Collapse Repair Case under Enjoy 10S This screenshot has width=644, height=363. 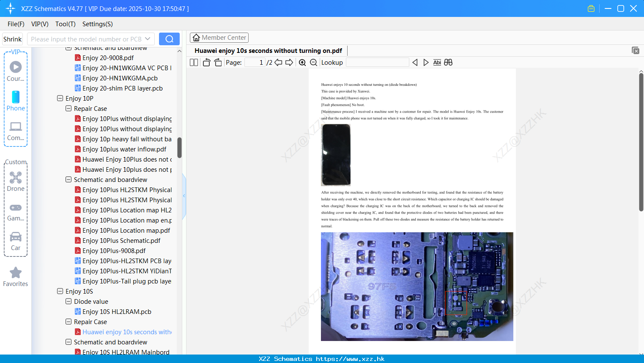click(x=69, y=322)
